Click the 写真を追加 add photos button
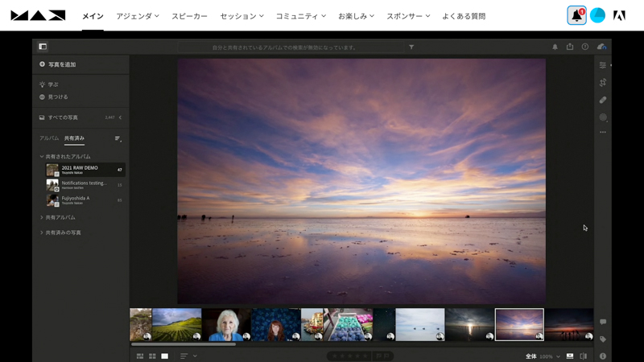Image resolution: width=644 pixels, height=362 pixels. [x=57, y=64]
